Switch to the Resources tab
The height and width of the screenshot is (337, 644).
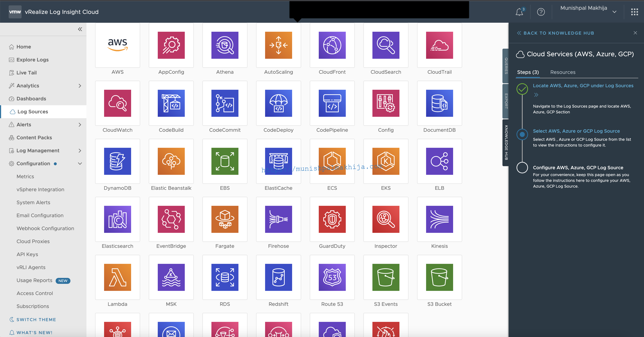[x=563, y=72]
